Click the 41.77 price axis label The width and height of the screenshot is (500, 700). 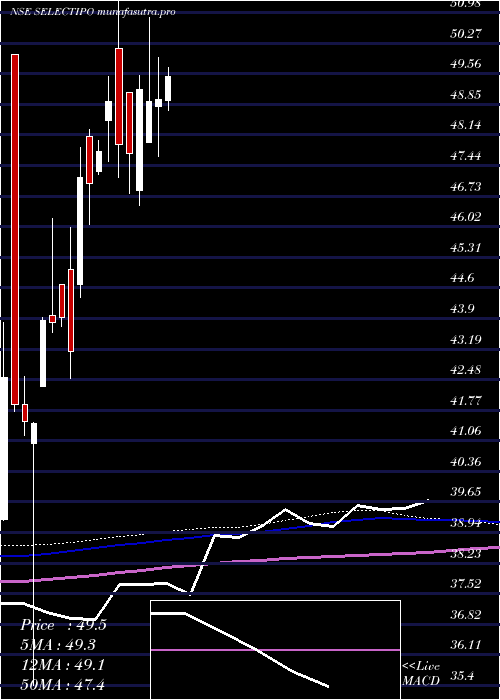click(x=466, y=401)
